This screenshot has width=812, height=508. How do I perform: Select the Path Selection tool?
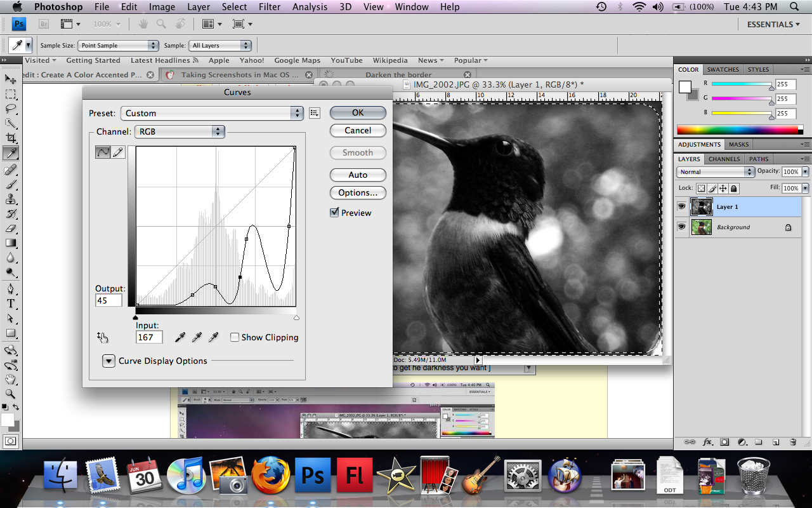11,319
